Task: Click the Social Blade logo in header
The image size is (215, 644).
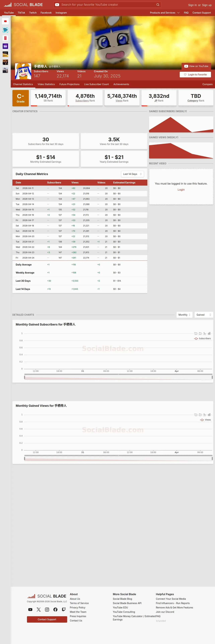Action: pyautogui.click(x=23, y=5)
